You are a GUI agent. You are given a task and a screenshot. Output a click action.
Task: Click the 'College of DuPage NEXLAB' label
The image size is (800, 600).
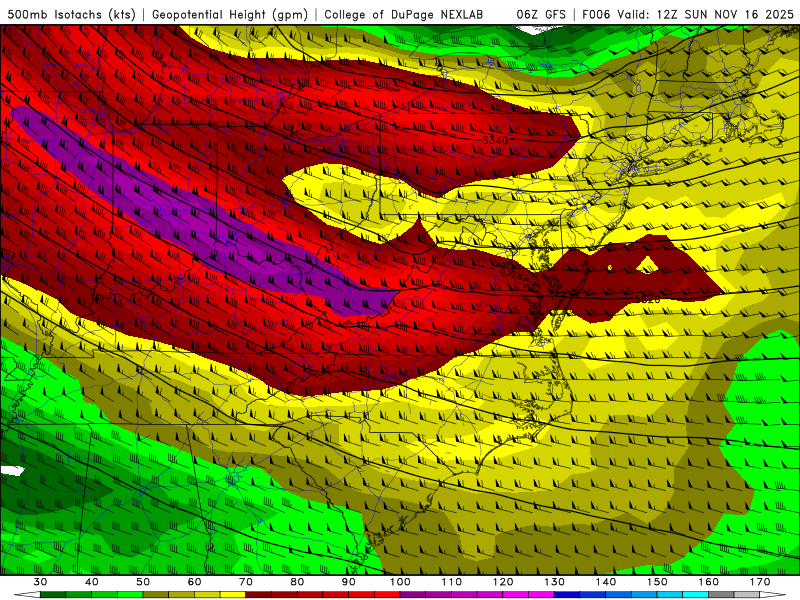pyautogui.click(x=403, y=14)
